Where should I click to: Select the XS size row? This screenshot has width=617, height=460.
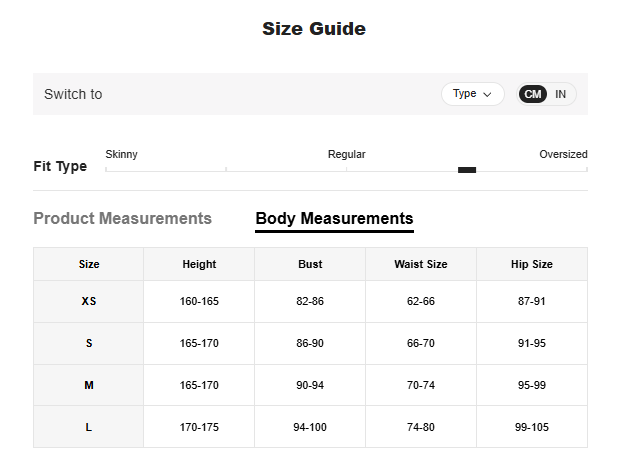(x=89, y=301)
